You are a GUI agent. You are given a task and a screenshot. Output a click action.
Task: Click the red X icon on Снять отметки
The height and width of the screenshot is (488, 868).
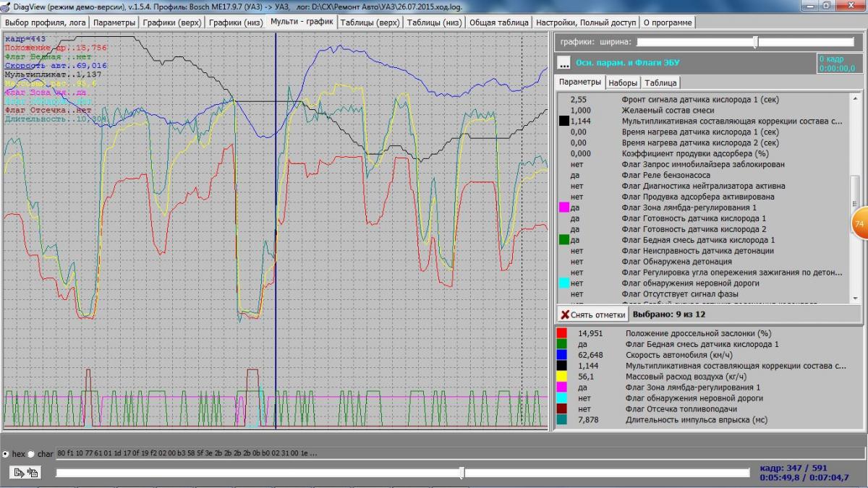point(565,314)
